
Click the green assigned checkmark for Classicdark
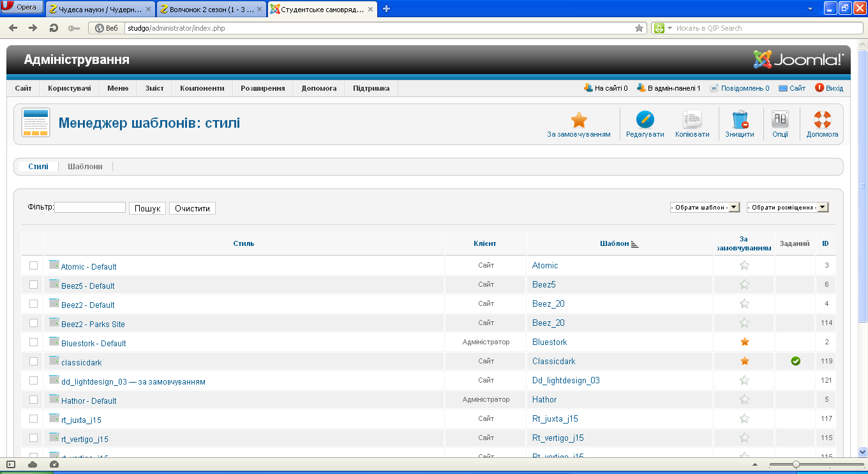click(x=795, y=361)
